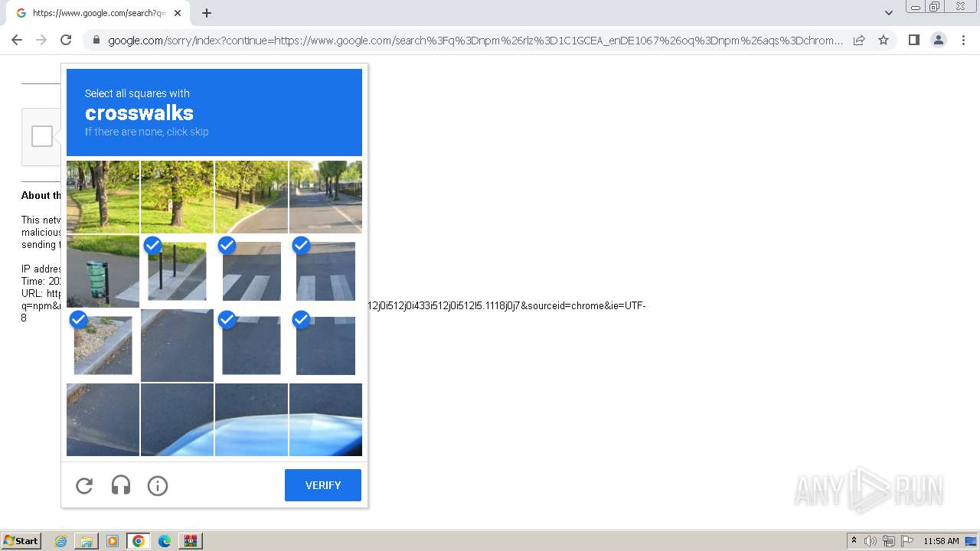Open the volume speaker tray icon
This screenshot has width=980, height=551.
pyautogui.click(x=871, y=541)
